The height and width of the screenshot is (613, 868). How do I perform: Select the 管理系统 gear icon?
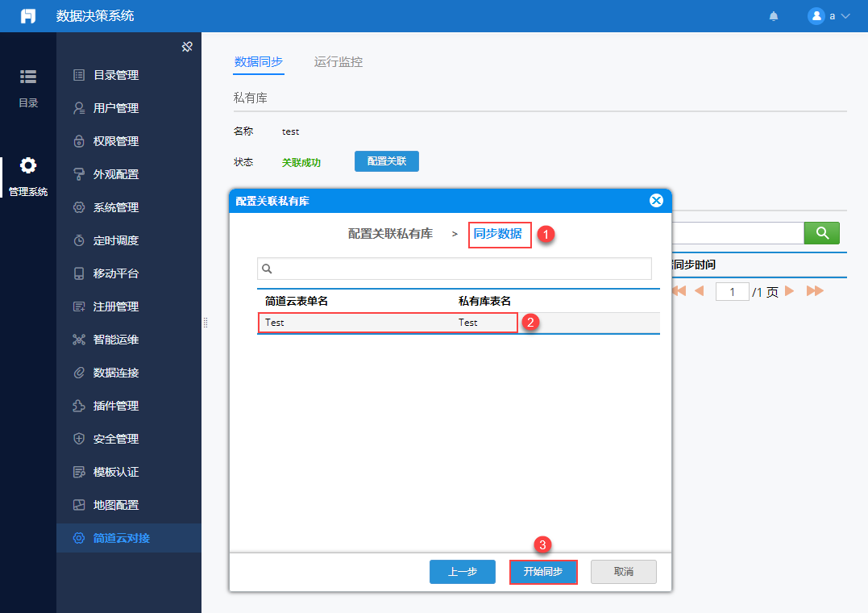tap(28, 165)
